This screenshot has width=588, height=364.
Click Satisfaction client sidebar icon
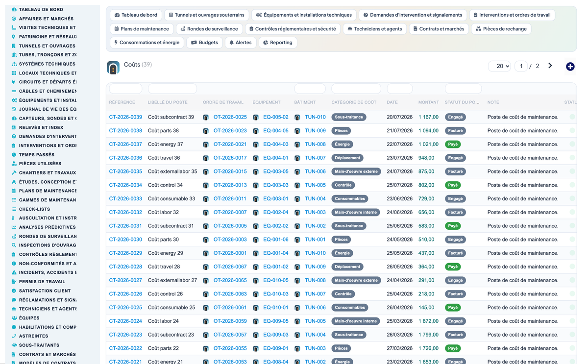point(14,291)
